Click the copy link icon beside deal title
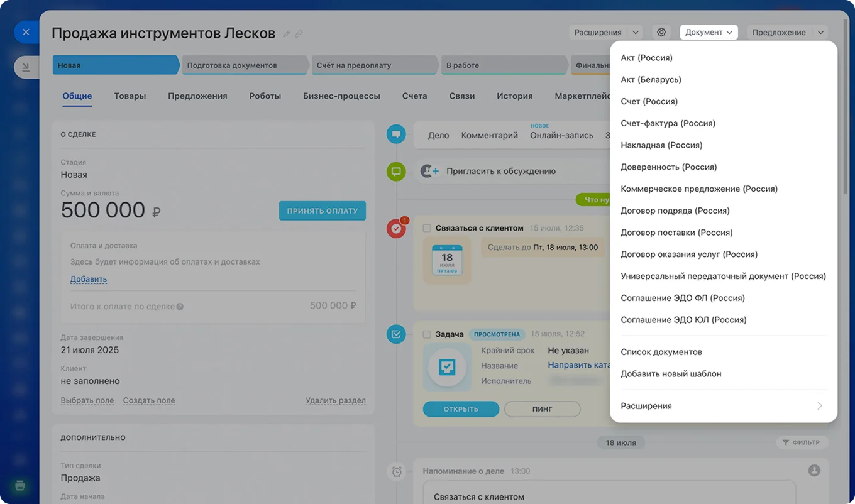 299,34
